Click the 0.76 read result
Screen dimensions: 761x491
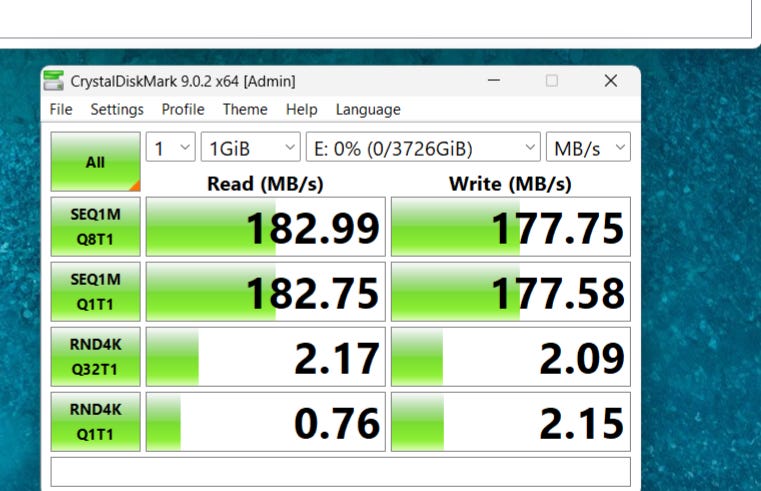pos(266,422)
